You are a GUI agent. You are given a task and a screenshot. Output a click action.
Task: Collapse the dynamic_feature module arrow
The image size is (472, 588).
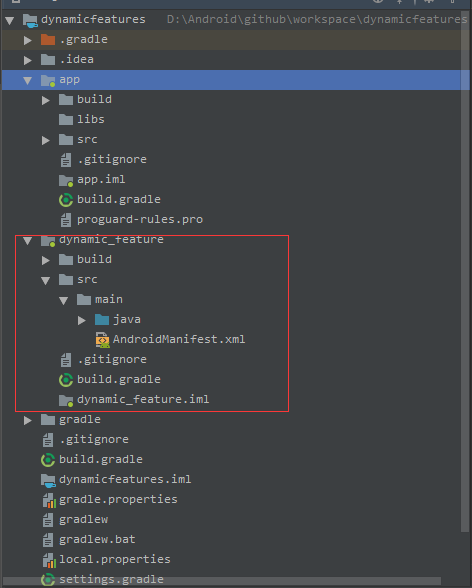28,240
